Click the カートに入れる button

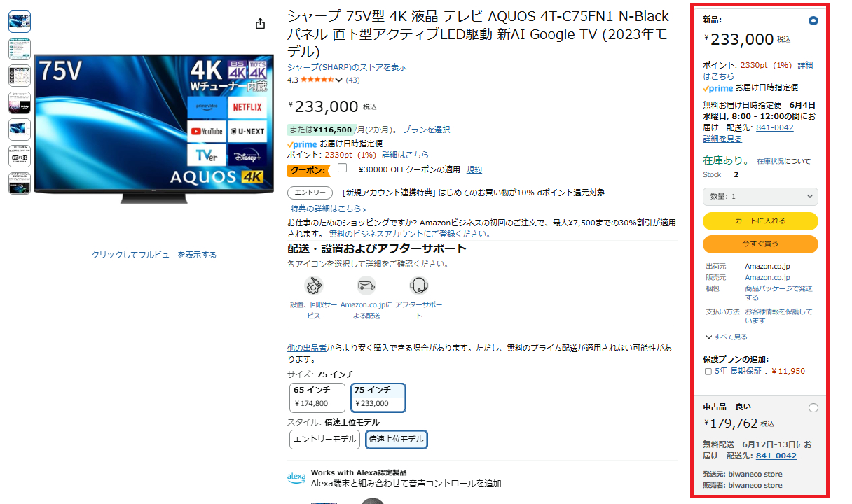click(x=760, y=220)
